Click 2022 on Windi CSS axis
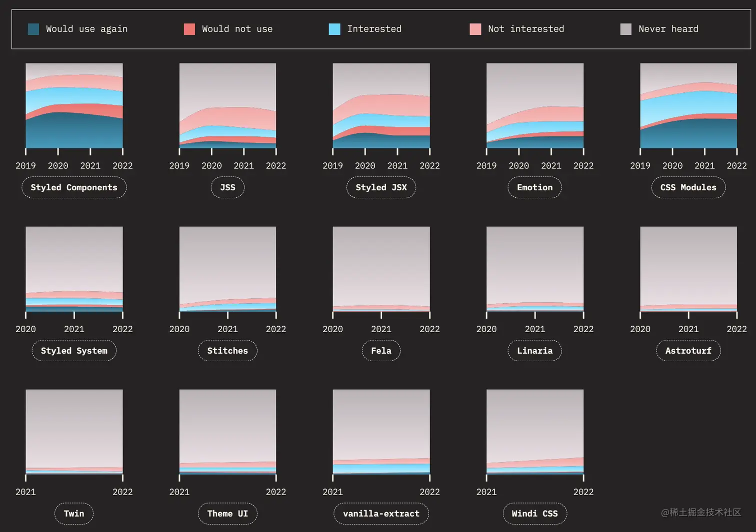 coord(583,492)
